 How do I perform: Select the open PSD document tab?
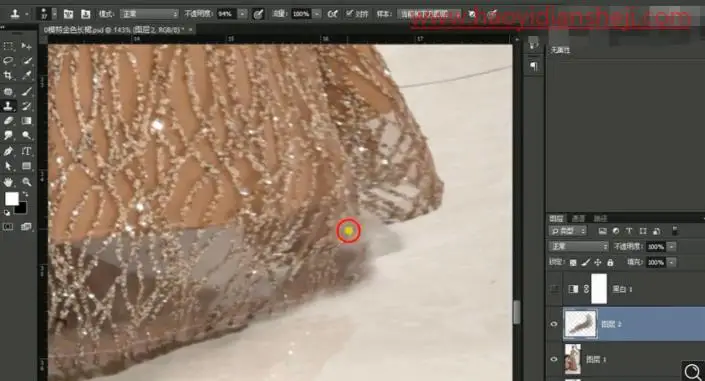point(117,30)
